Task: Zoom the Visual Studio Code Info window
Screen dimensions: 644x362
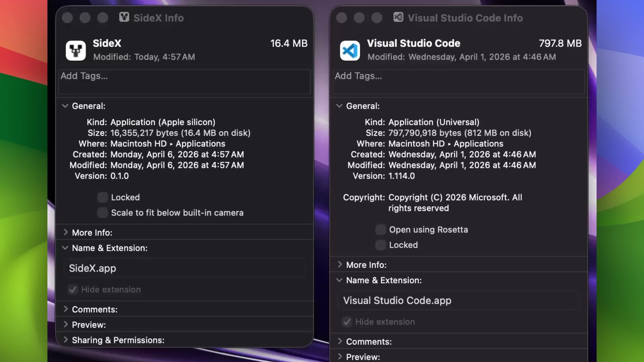Action: [377, 18]
